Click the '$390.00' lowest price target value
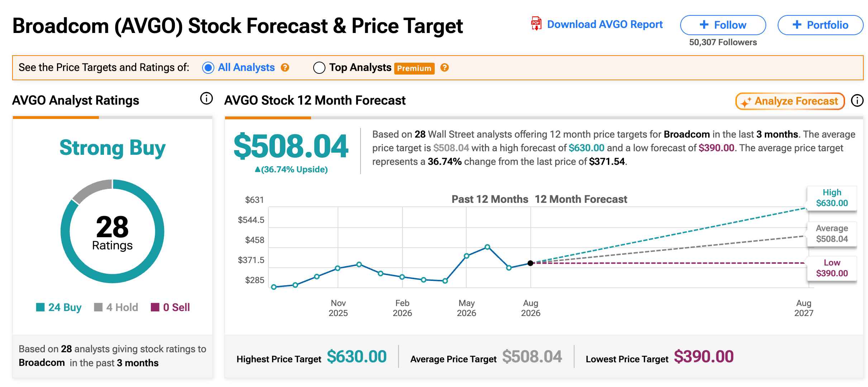 (x=704, y=357)
